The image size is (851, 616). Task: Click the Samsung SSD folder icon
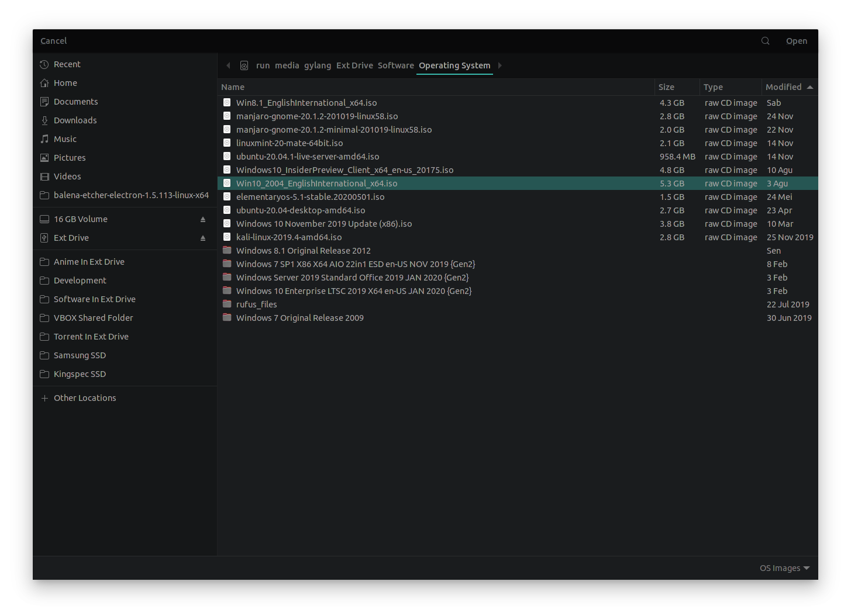tap(44, 355)
